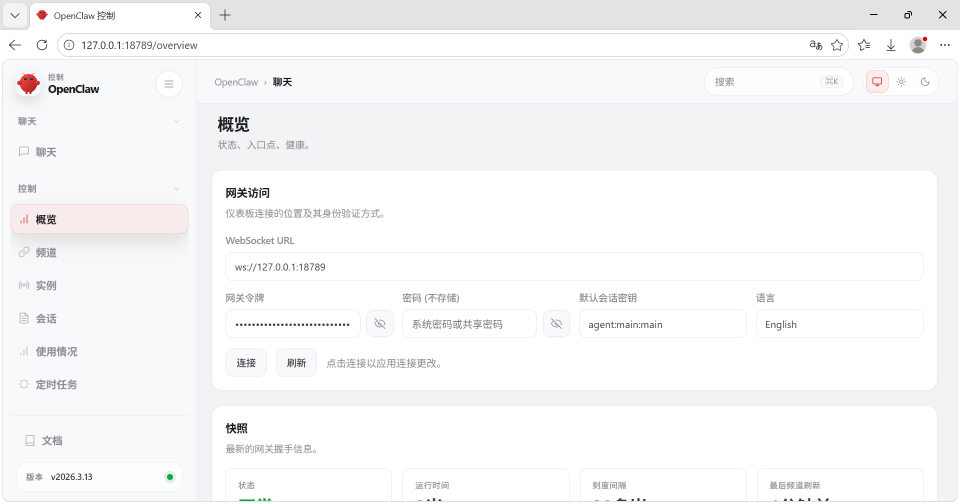Image resolution: width=960 pixels, height=504 pixels.
Task: Open browser settings ellipsis menu
Action: click(945, 45)
